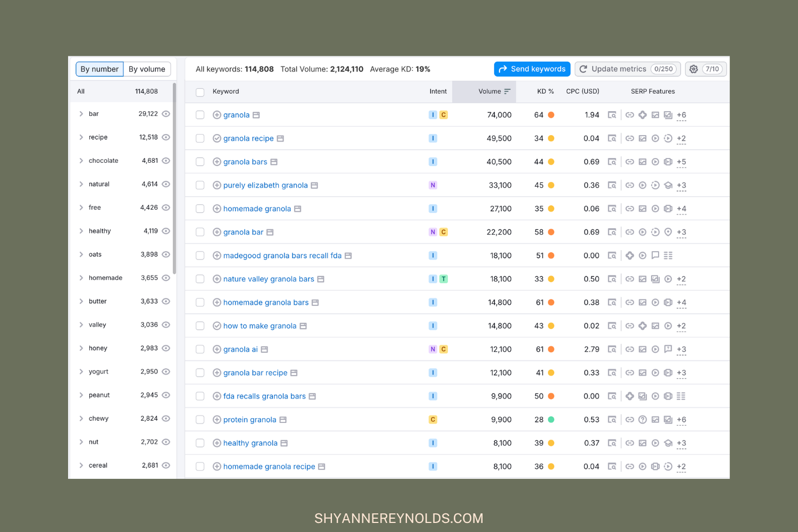
Task: Click checkmark icon beside granola recipe
Action: point(217,138)
